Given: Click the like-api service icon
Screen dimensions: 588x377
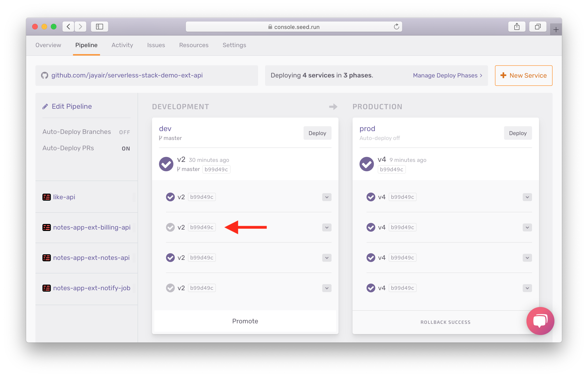Looking at the screenshot, I should [47, 197].
